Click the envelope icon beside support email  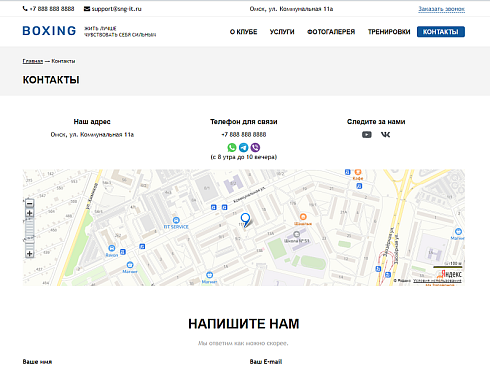pyautogui.click(x=87, y=9)
